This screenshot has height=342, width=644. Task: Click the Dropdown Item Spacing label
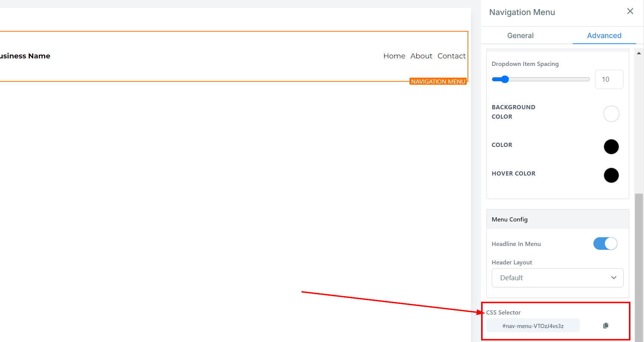click(525, 64)
